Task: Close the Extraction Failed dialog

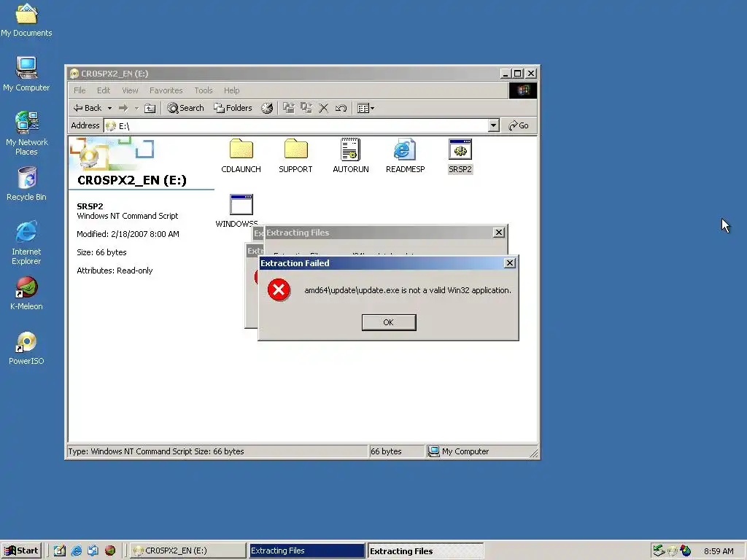Action: [x=510, y=262]
